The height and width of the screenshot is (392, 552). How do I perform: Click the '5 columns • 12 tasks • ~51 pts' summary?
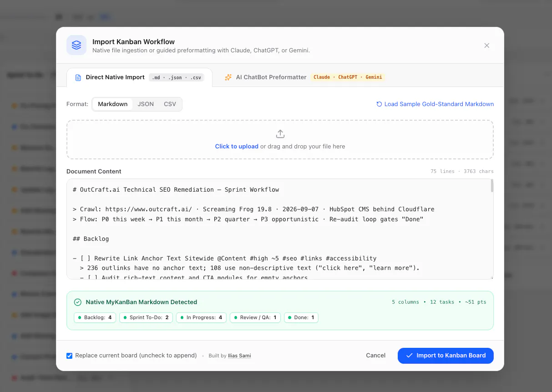coord(439,302)
